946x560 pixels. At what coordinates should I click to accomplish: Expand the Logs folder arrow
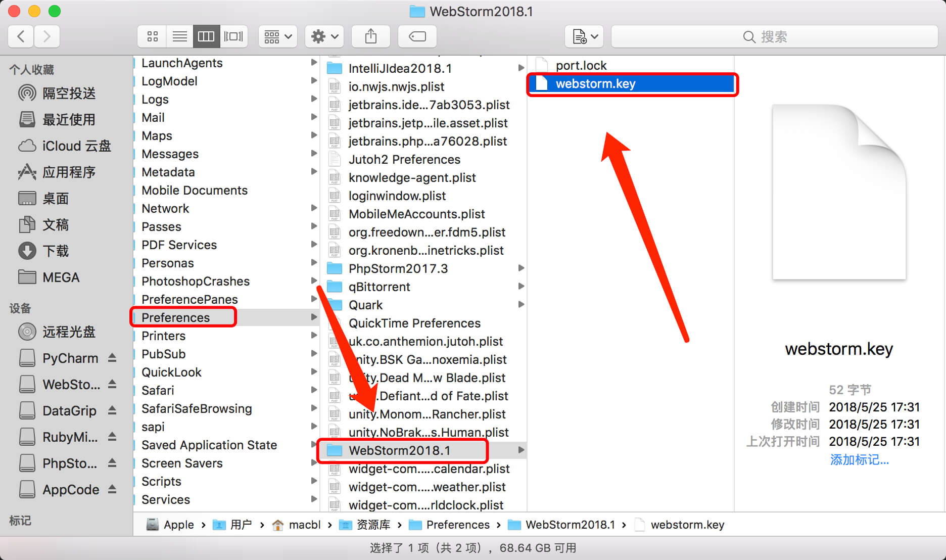tap(314, 99)
